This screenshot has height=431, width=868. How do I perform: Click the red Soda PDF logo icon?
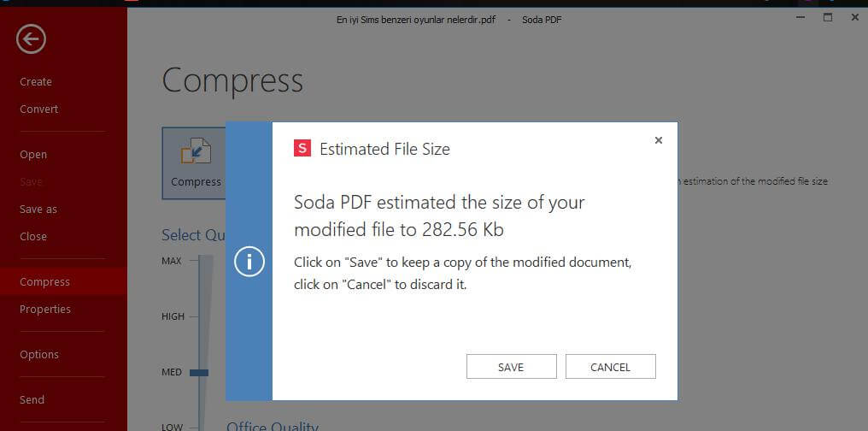point(302,149)
